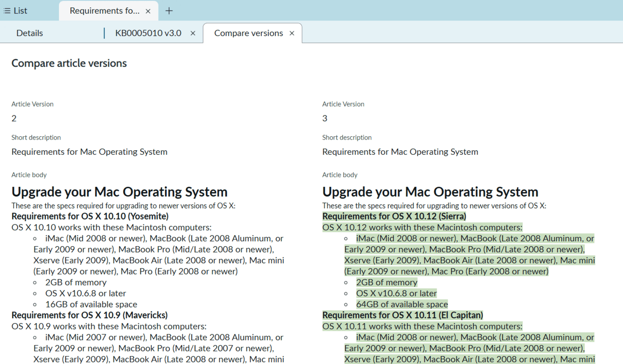Screen dimensions: 623x364
Task: Click highlighted 'Requirements for OS X 10.12 (Sierra)'
Action: coord(394,216)
